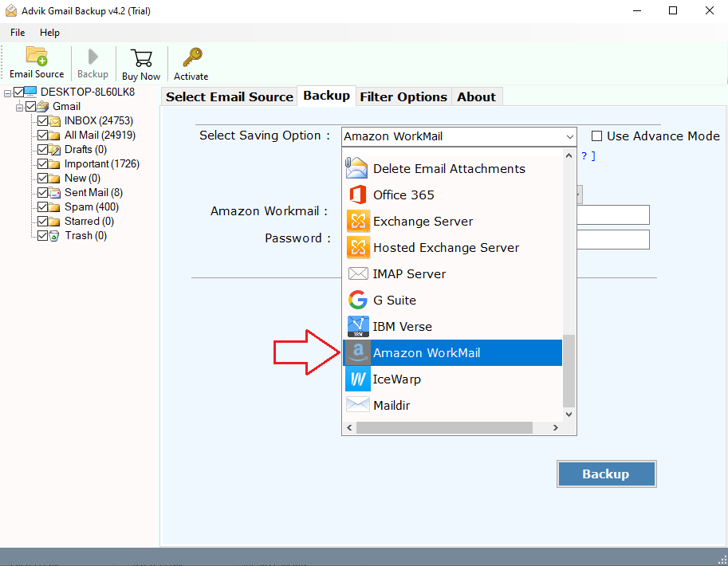
Task: Open the Help menu
Action: 49,33
